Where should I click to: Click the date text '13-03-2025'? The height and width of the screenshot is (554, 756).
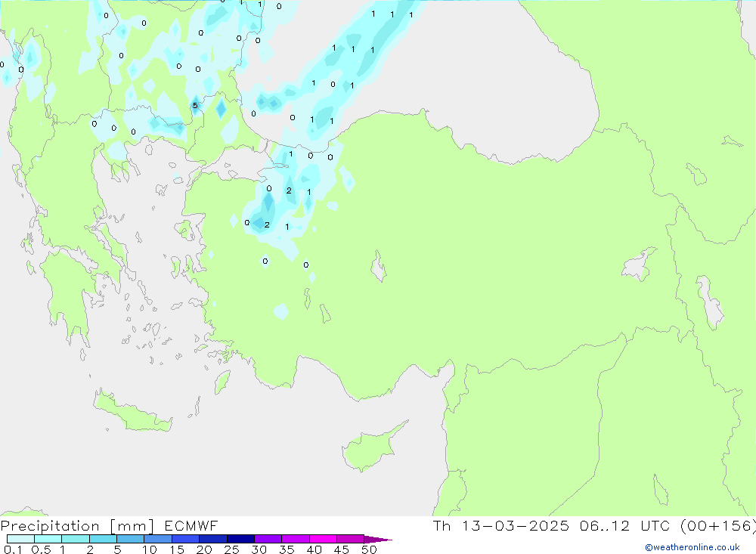click(516, 526)
